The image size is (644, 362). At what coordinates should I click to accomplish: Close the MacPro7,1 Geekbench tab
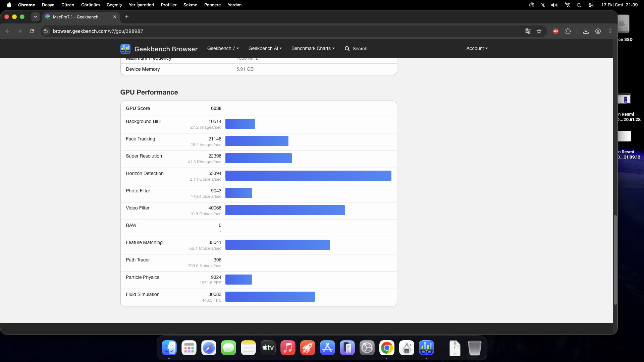tap(115, 17)
